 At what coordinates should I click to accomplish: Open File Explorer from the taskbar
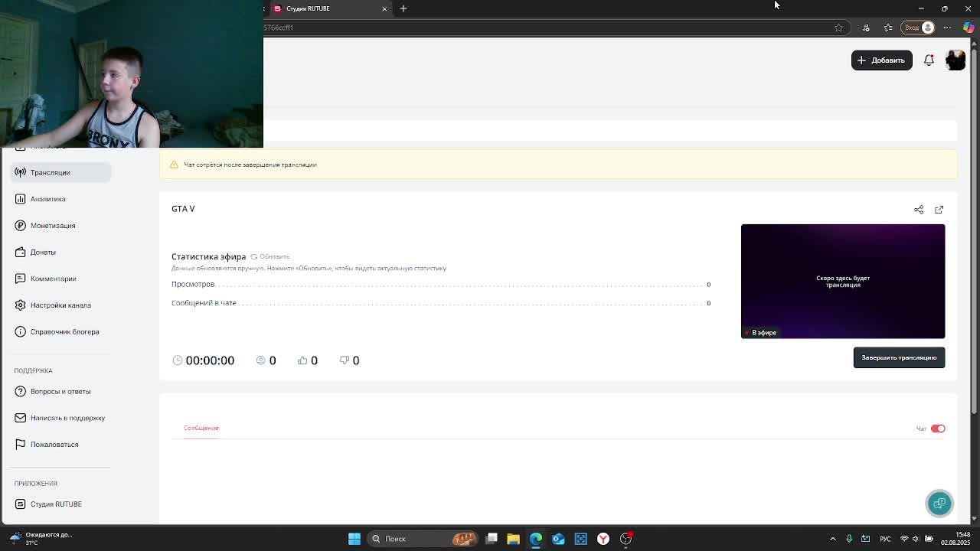[513, 539]
